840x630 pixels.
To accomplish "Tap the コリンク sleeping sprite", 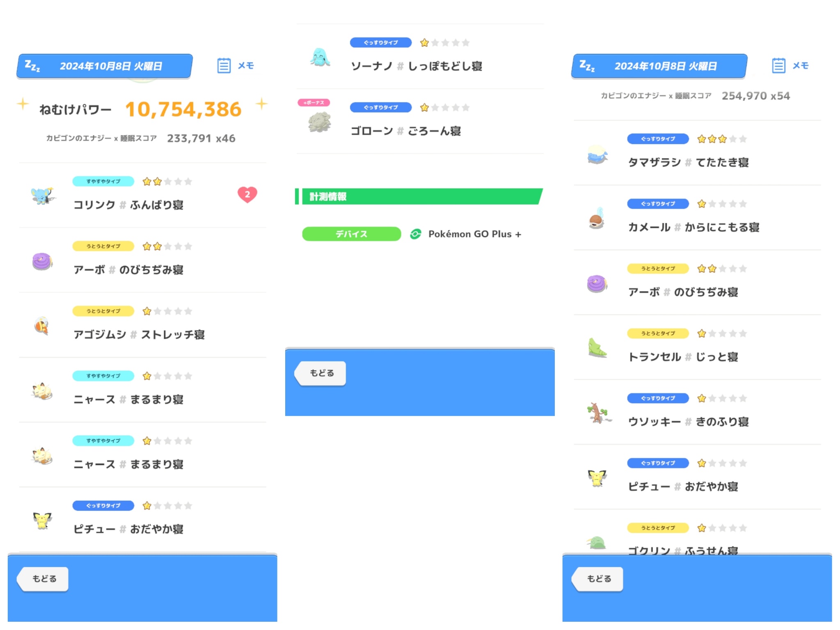I will [x=42, y=195].
